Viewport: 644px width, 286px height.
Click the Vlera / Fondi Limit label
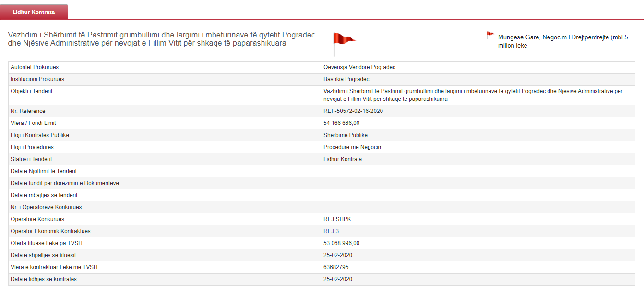[33, 123]
